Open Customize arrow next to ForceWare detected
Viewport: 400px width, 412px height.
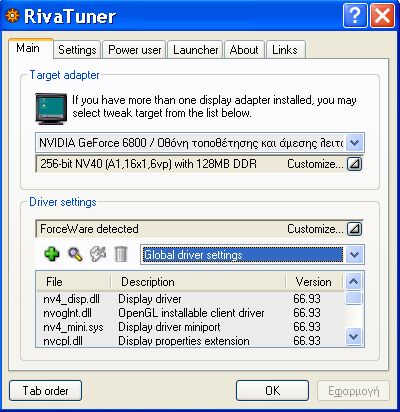click(x=354, y=229)
